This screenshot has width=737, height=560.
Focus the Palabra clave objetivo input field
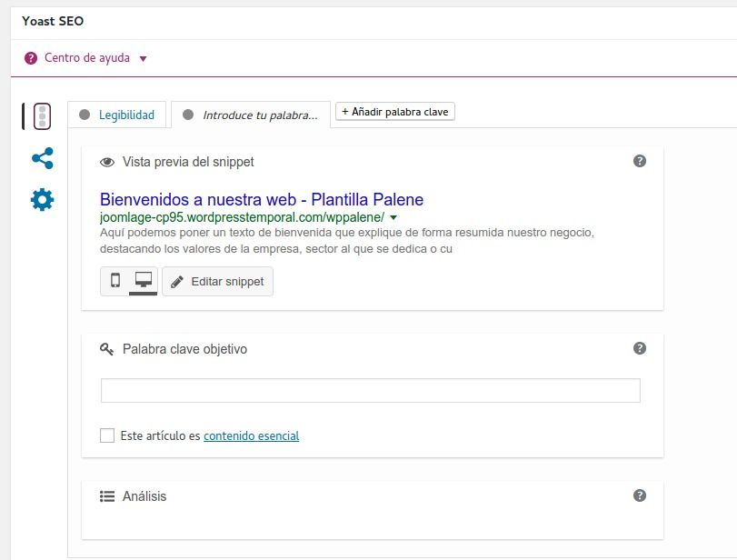pos(371,390)
